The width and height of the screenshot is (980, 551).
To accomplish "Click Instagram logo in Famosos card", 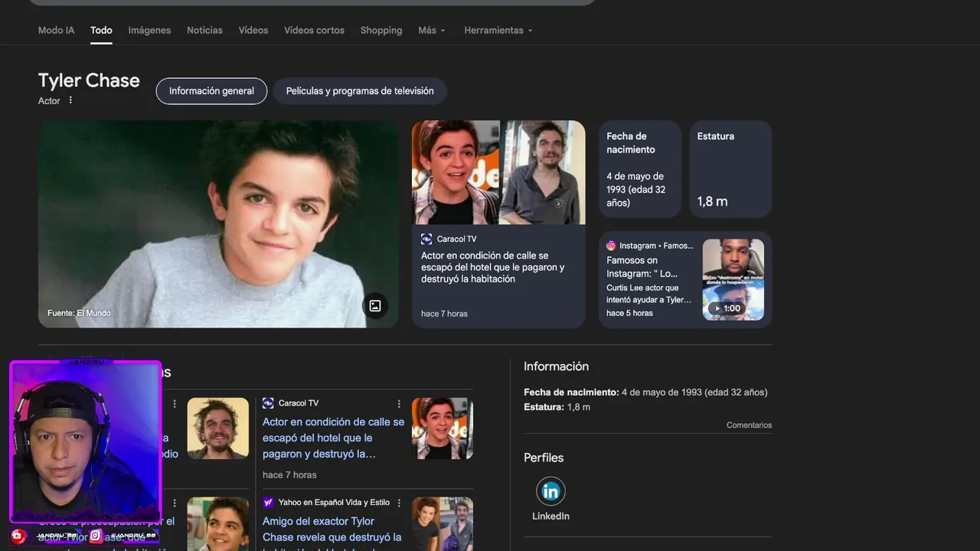I will (x=611, y=246).
